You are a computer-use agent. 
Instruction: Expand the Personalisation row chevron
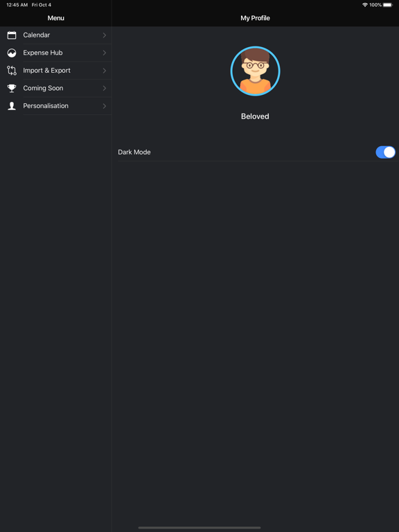coord(105,106)
